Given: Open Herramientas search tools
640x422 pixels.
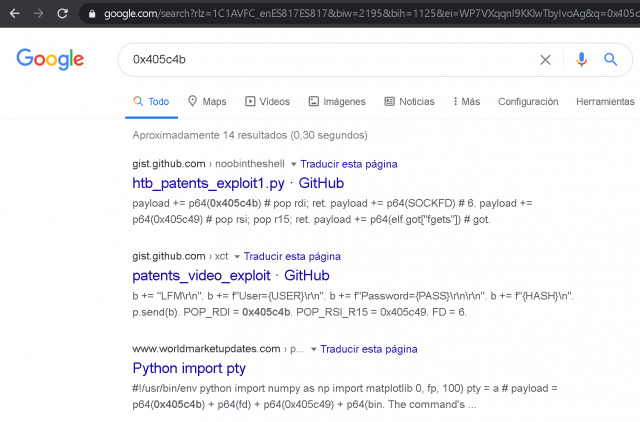Looking at the screenshot, I should tap(605, 102).
